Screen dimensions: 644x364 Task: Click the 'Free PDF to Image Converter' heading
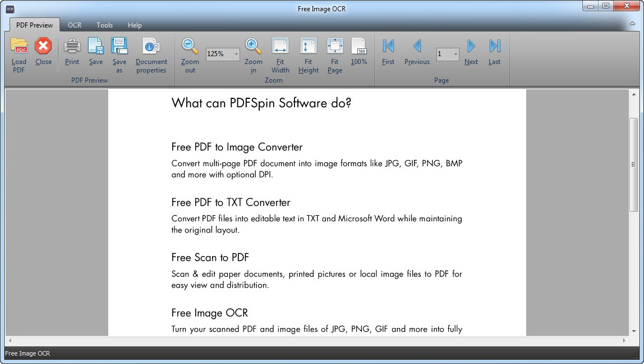pos(237,147)
